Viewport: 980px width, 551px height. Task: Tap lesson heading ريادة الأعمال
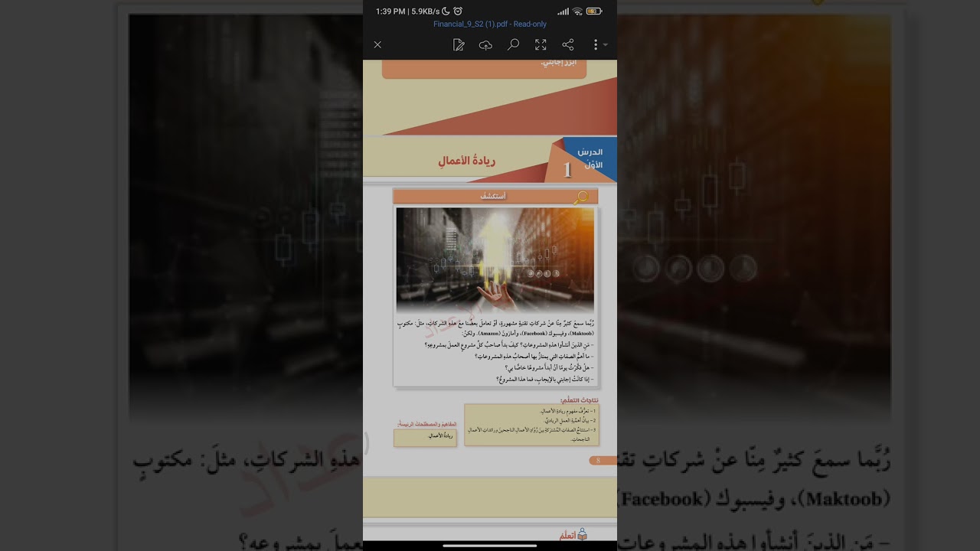[x=467, y=161]
